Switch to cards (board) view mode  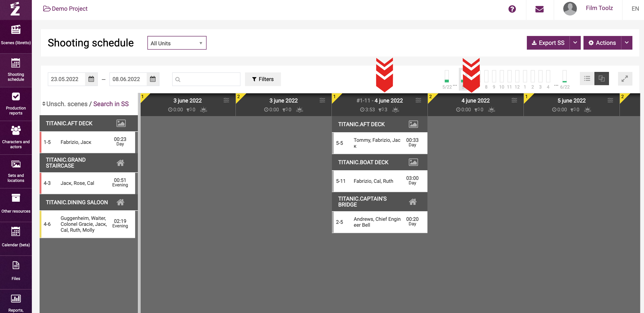(601, 79)
